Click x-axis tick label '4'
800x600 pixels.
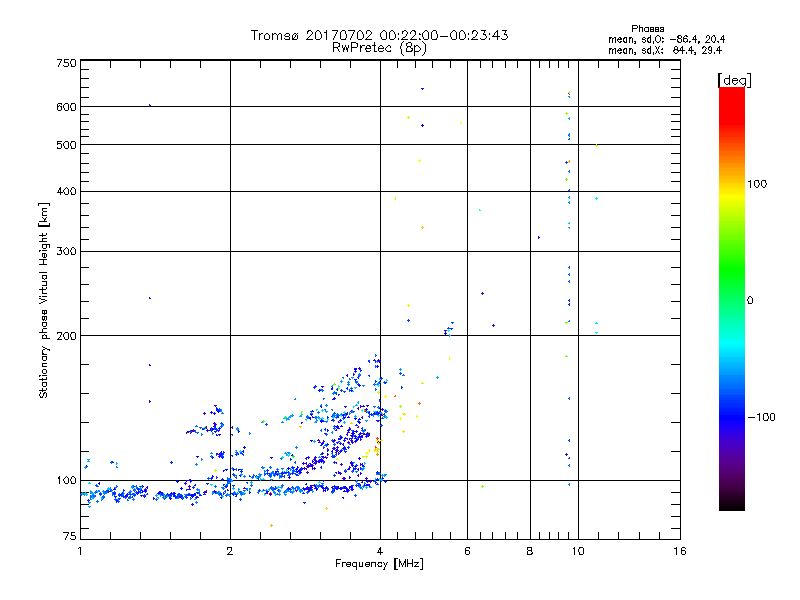[380, 551]
